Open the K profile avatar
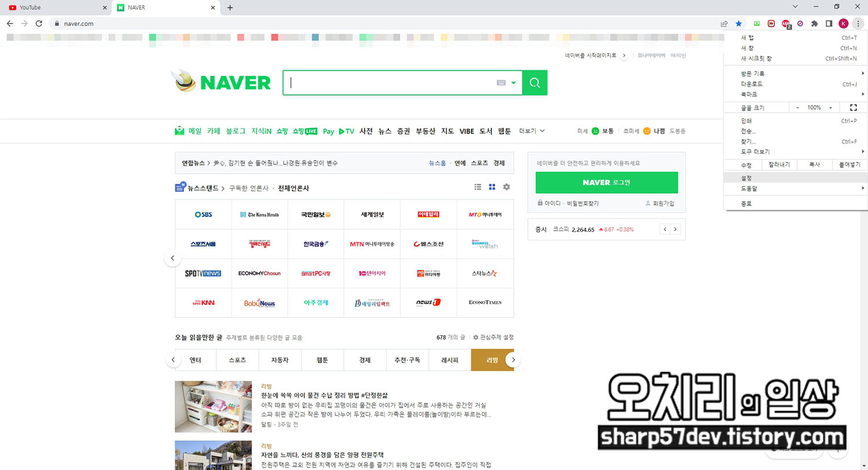Image resolution: width=868 pixels, height=470 pixels. click(x=844, y=24)
